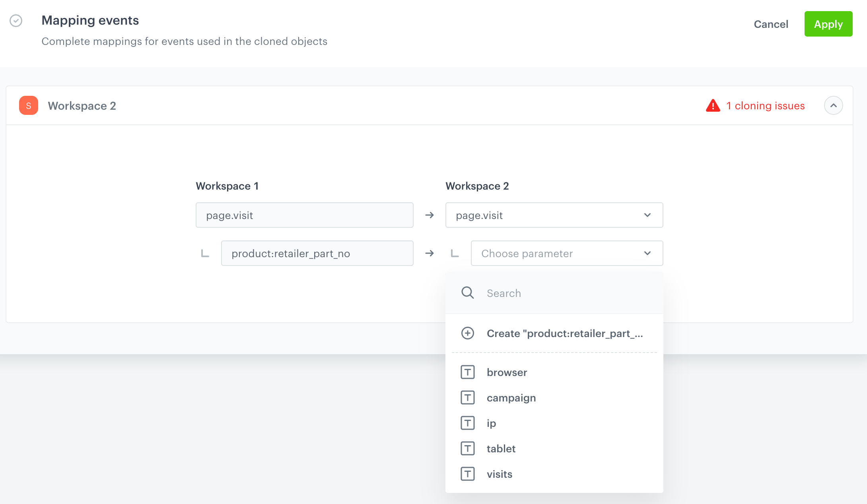Click the red warning triangle icon
The width and height of the screenshot is (867, 504).
713,105
